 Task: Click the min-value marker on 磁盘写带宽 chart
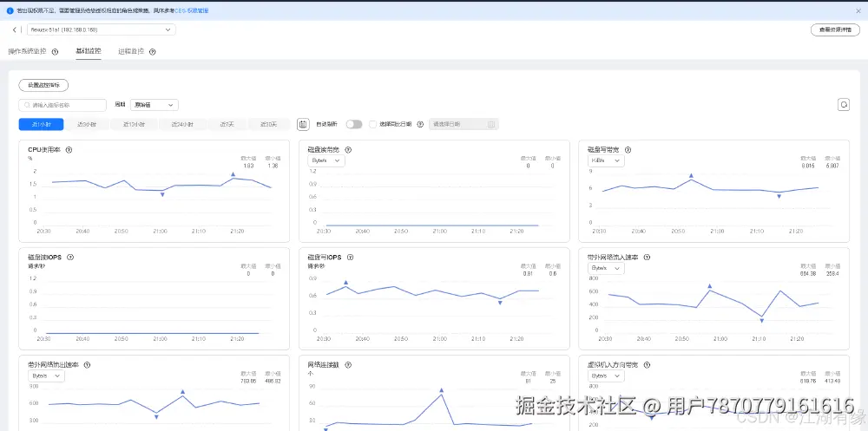779,196
